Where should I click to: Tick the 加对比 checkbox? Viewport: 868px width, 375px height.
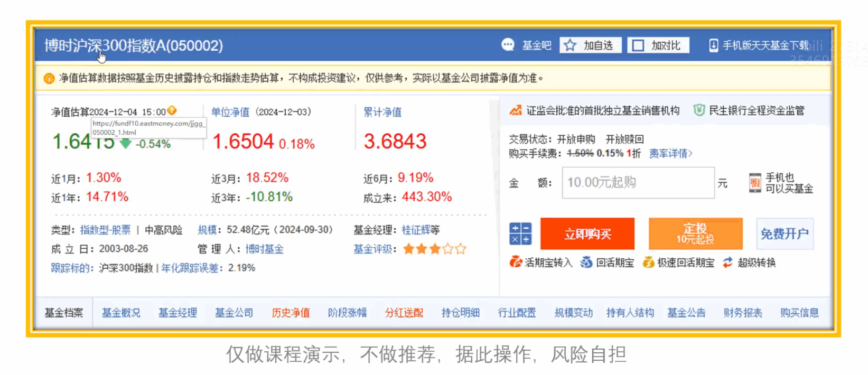coord(638,45)
